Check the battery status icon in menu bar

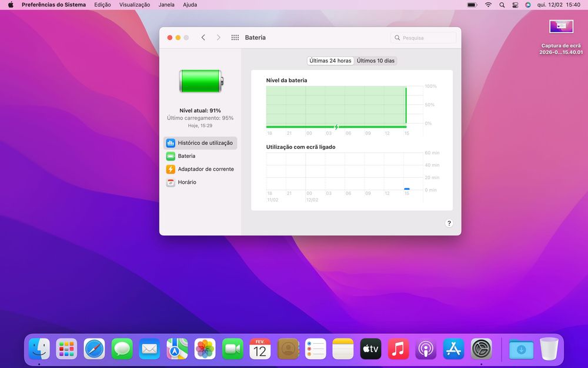[x=472, y=5]
